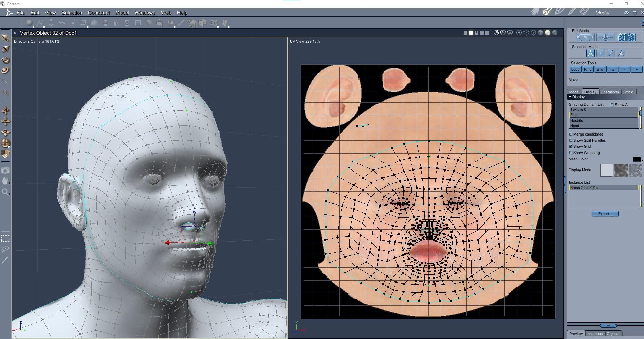Screen dimensions: 644x339
Task: Select the paint brush selection tool
Action: pos(5,260)
